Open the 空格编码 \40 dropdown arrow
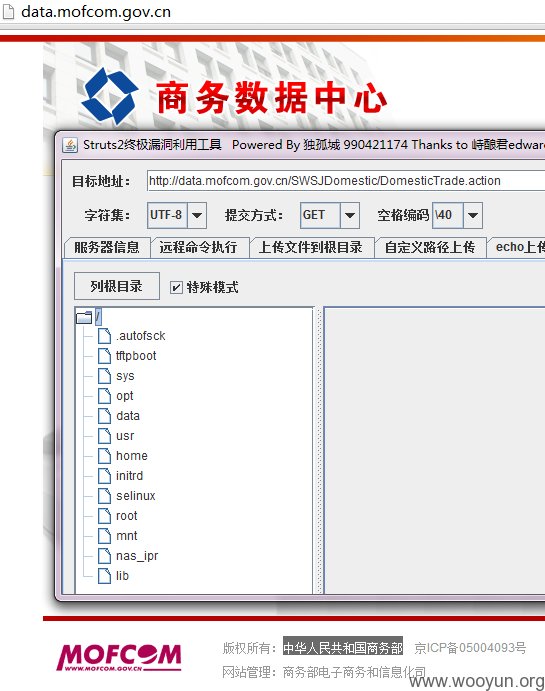This screenshot has height=691, width=545. tap(473, 215)
